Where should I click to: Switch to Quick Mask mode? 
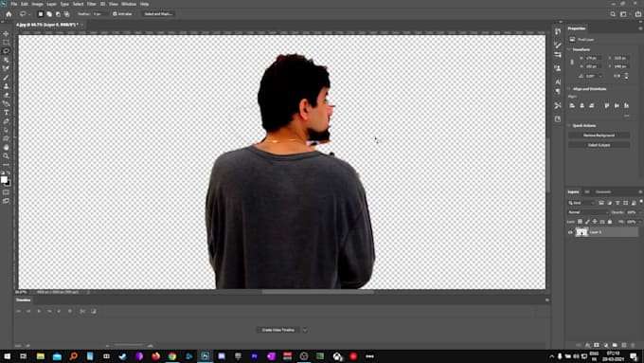tap(6, 192)
